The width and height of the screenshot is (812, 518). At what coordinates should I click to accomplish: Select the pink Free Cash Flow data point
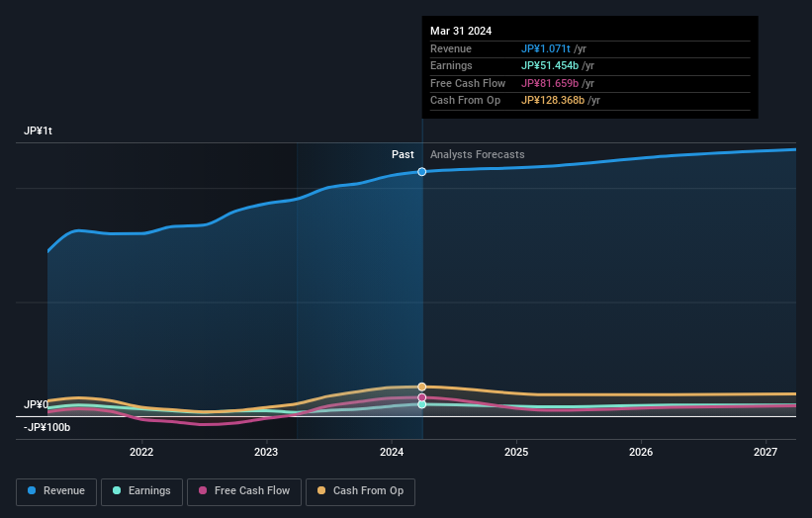pyautogui.click(x=422, y=397)
